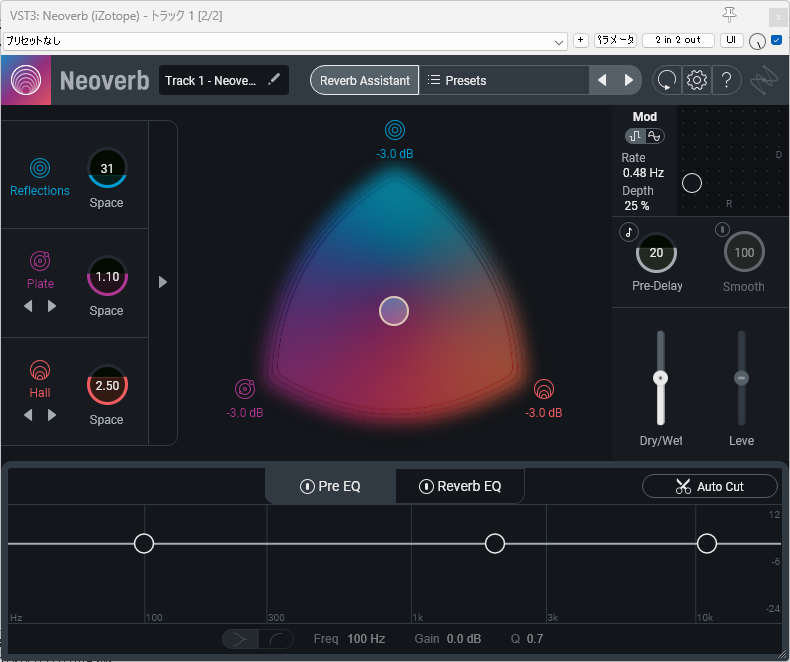
Task: Enable the Smooth power toggle
Action: pos(722,229)
